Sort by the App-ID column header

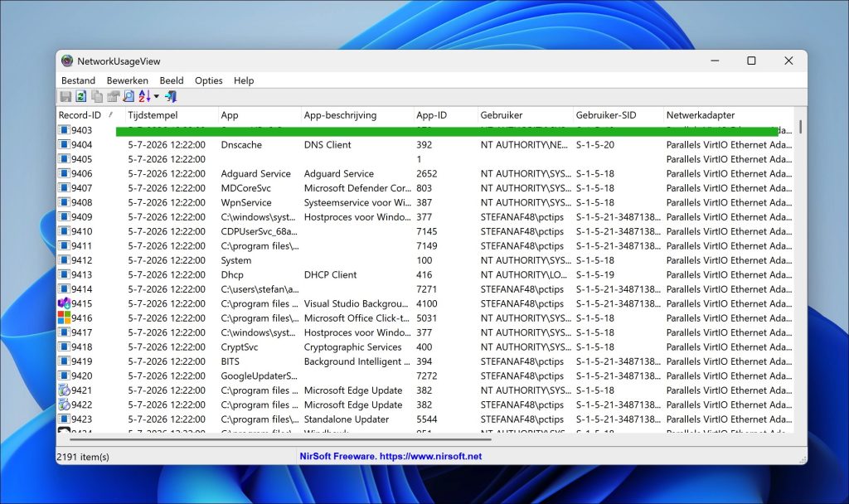click(x=445, y=114)
